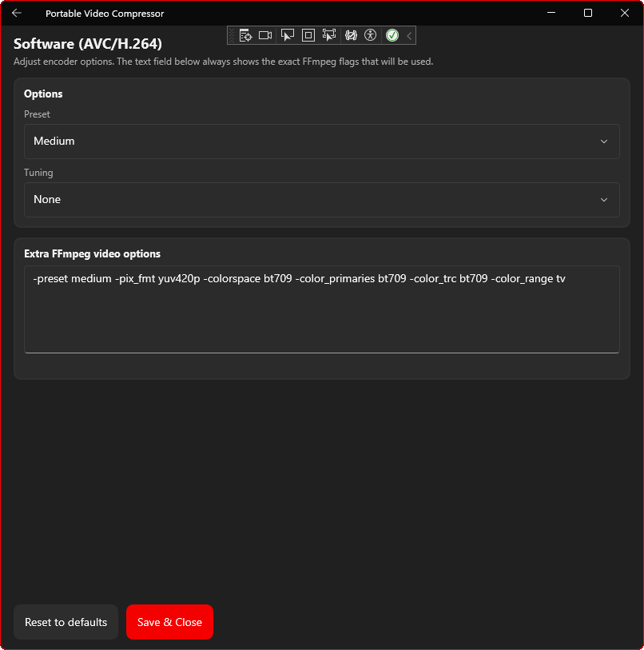
Task: Click the Tuning label
Action: click(x=38, y=173)
